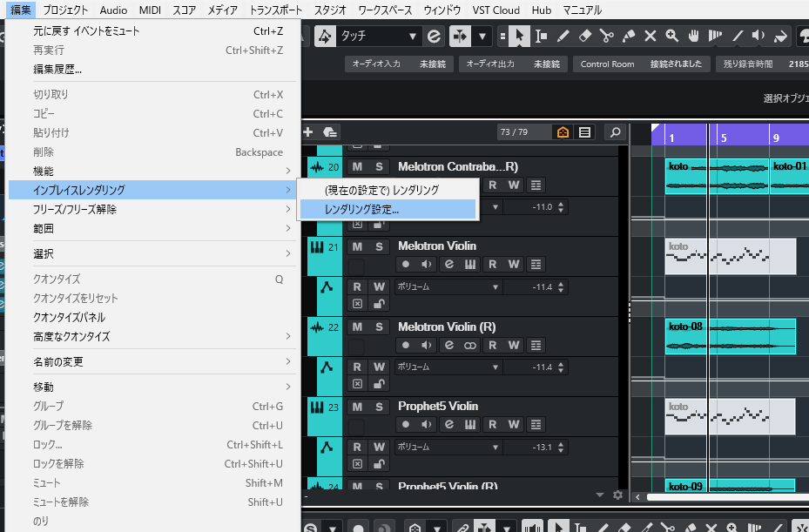
Task: Select the Zoom magnifier tool
Action: 671,36
